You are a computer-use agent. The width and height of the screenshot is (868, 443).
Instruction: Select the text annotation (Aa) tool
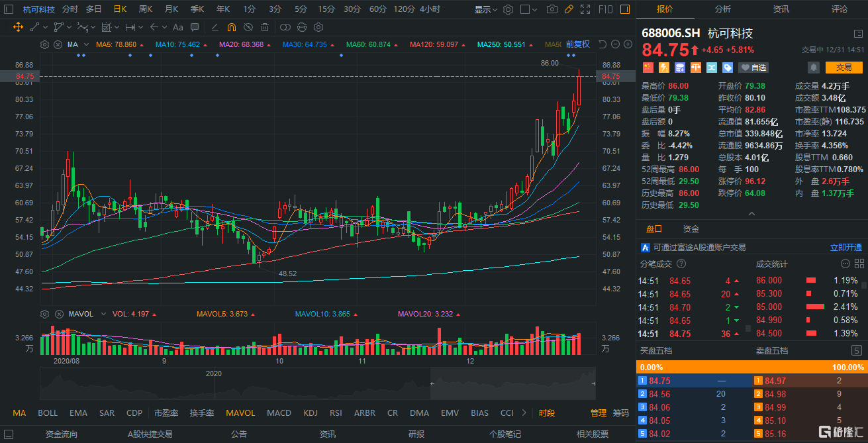pyautogui.click(x=177, y=27)
